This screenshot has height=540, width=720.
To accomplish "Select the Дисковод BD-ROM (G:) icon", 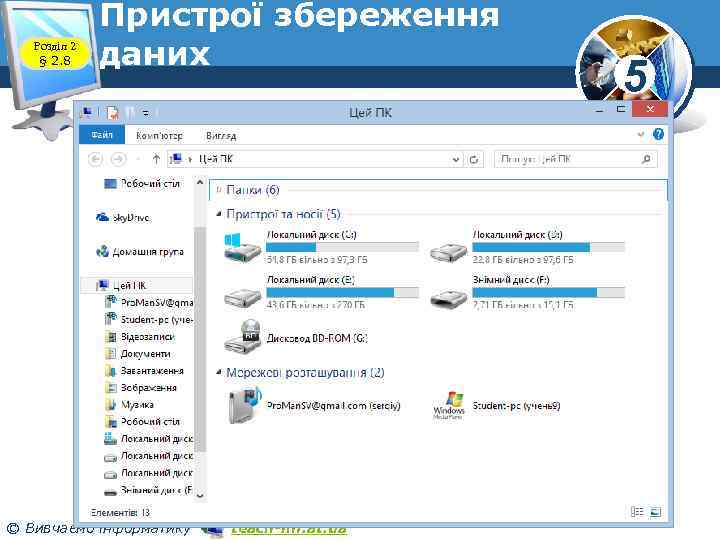I will (x=242, y=337).
